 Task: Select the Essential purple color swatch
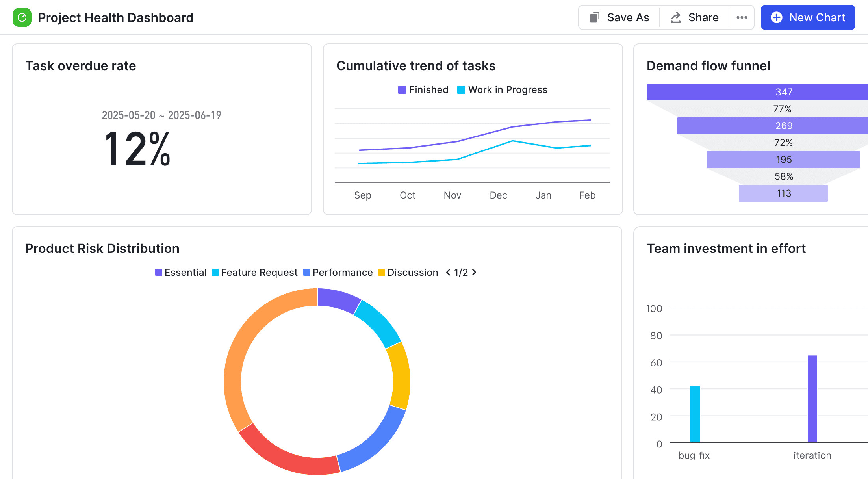click(x=159, y=272)
